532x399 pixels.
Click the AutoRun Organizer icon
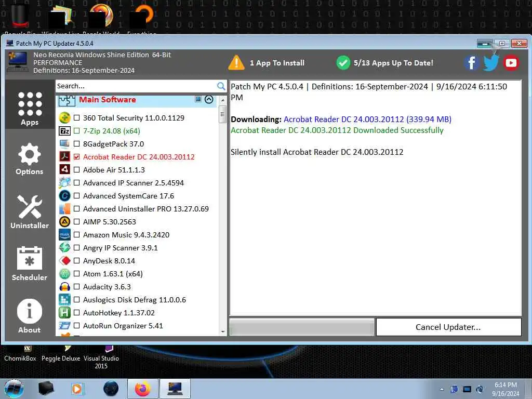tap(64, 326)
